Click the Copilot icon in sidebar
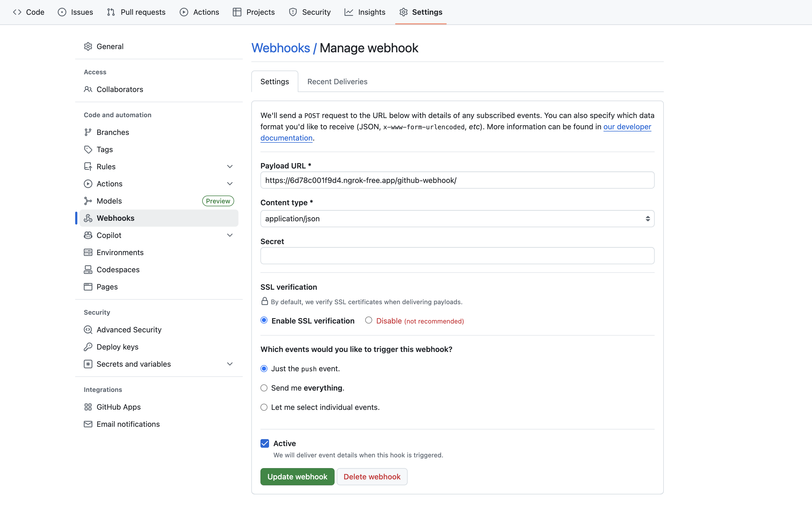 point(88,235)
